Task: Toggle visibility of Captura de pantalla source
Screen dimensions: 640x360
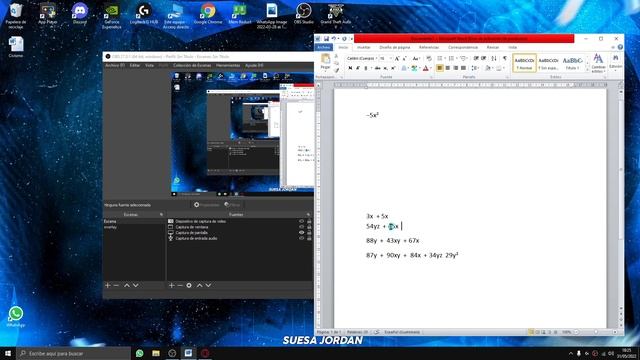Action: (302, 233)
